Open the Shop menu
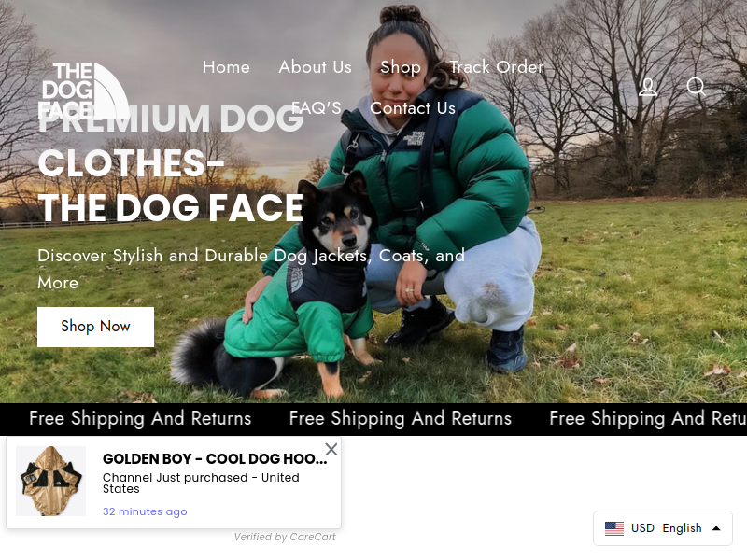The height and width of the screenshot is (560, 747). pos(401,67)
